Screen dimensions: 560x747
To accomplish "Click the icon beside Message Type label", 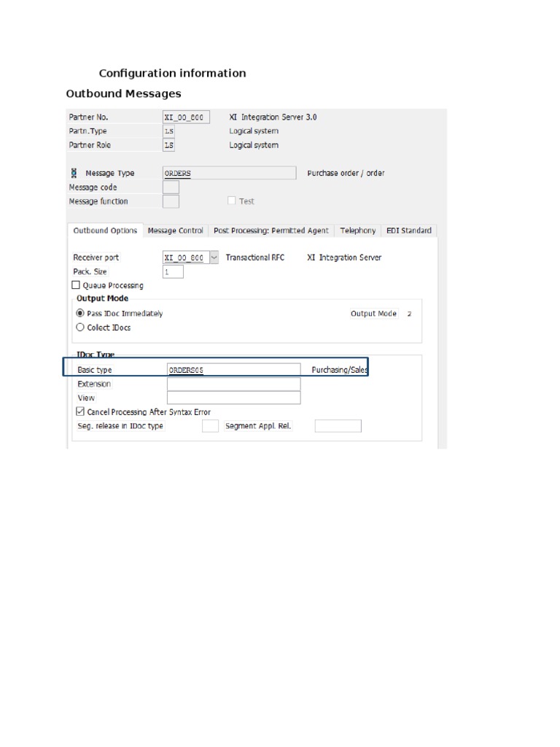I will 74,173.
